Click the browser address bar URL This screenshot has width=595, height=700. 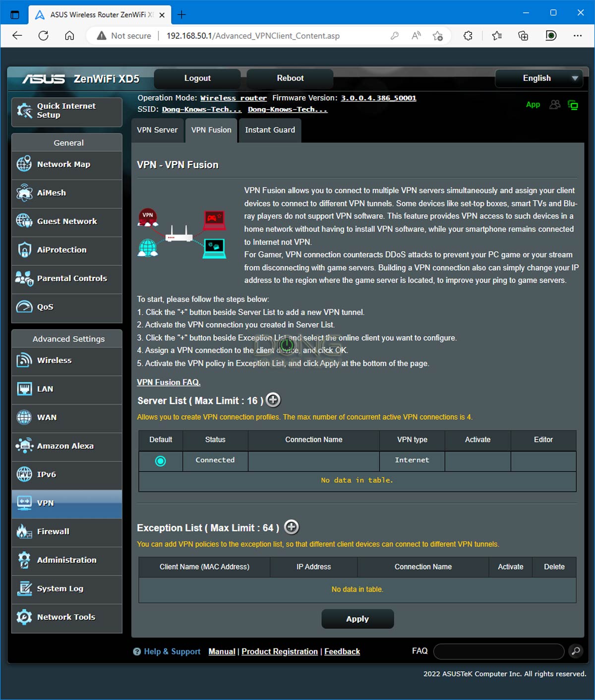pyautogui.click(x=253, y=36)
